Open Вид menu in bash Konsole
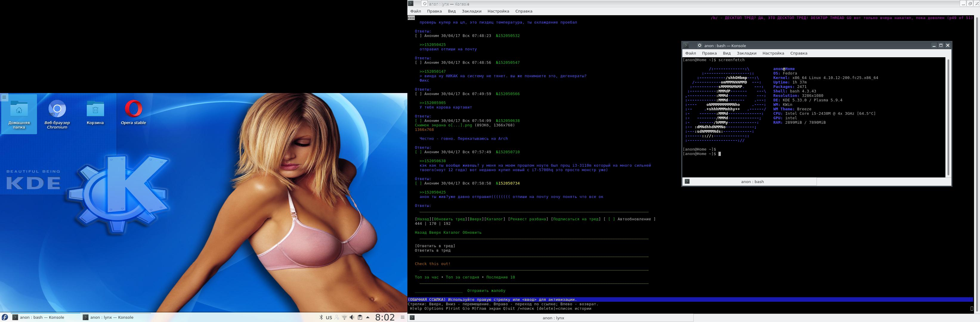 coord(727,53)
